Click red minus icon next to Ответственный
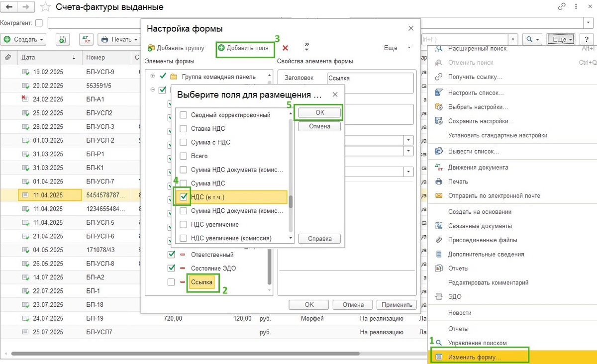This screenshot has width=597, height=364. (183, 255)
